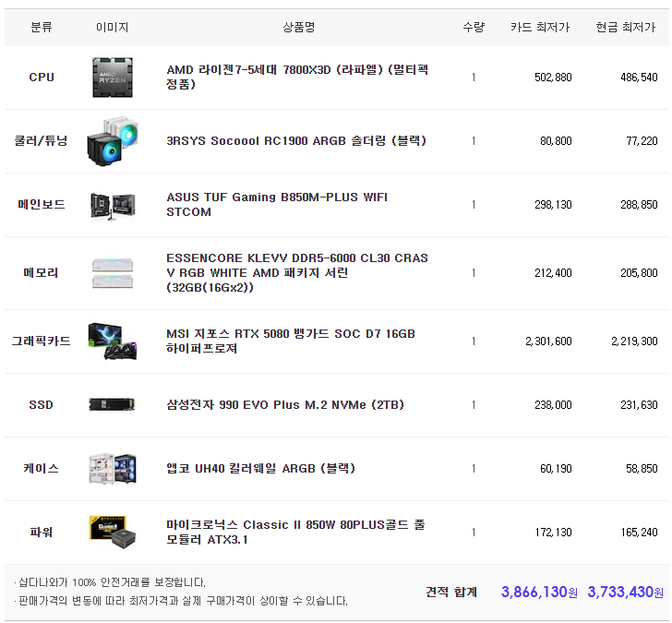Open the Samsung 990 EVO SSD thumbnail
This screenshot has height=623, width=672.
point(112,404)
